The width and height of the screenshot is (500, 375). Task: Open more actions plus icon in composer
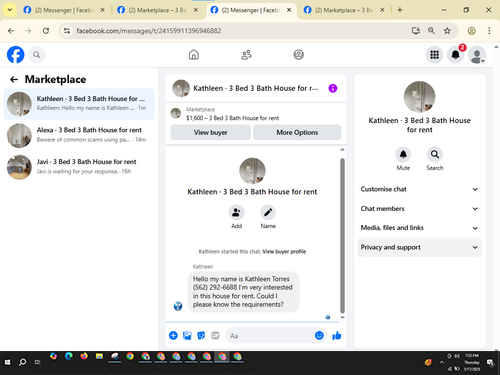(173, 335)
